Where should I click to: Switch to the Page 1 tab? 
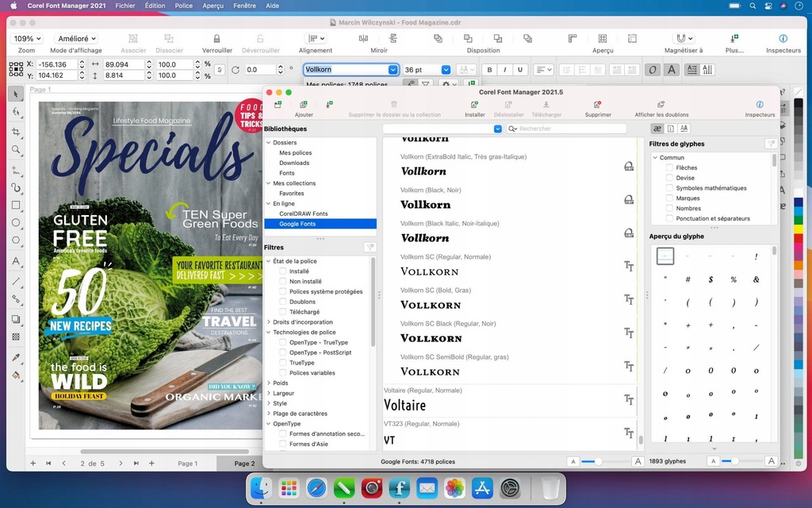tap(187, 464)
